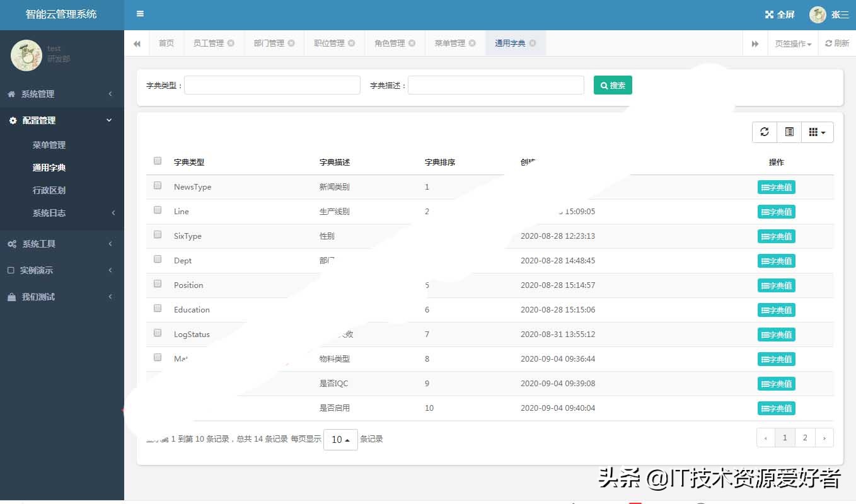Viewport: 856px width, 504px height.
Task: Click the 物料类型 description cell
Action: tap(335, 359)
